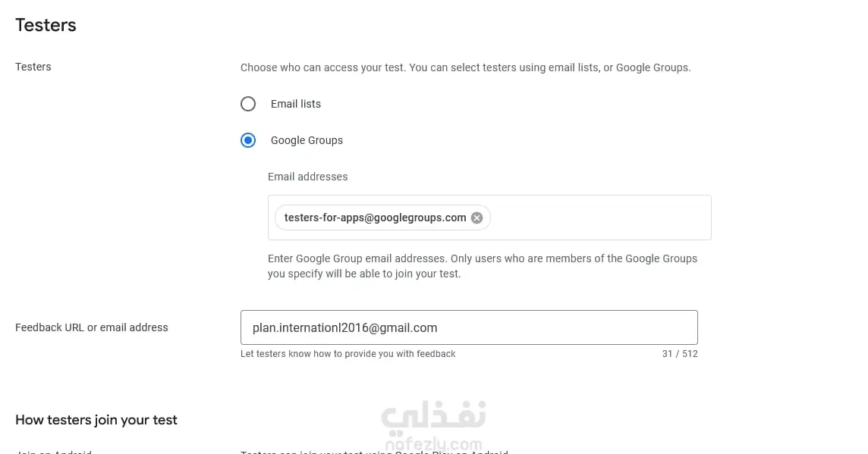Select the Google Groups radio button

[x=248, y=140]
